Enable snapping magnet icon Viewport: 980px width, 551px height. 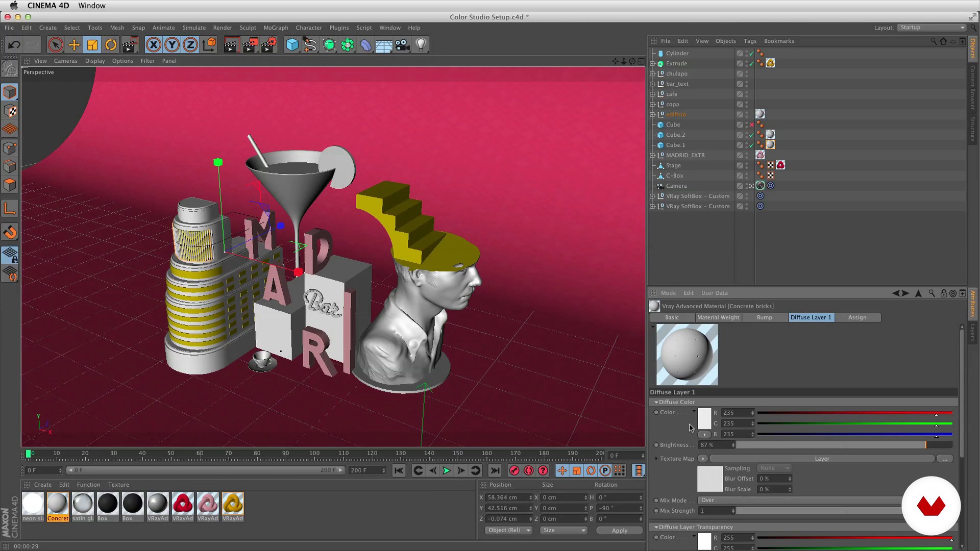(10, 232)
